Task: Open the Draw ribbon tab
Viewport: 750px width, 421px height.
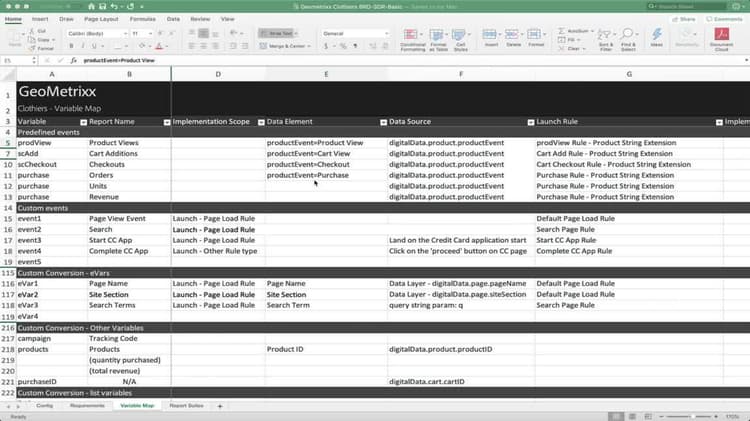Action: [66, 19]
